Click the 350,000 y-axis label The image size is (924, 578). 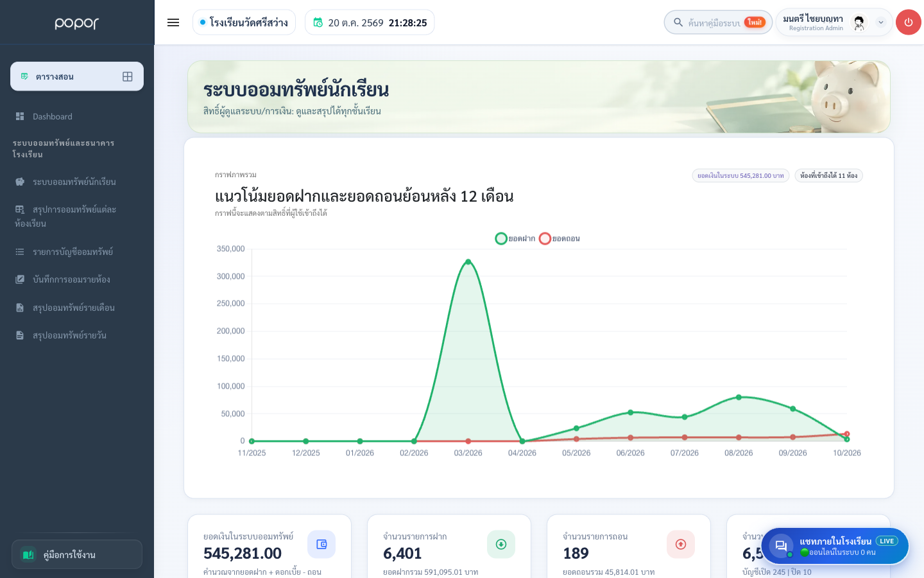[230, 249]
